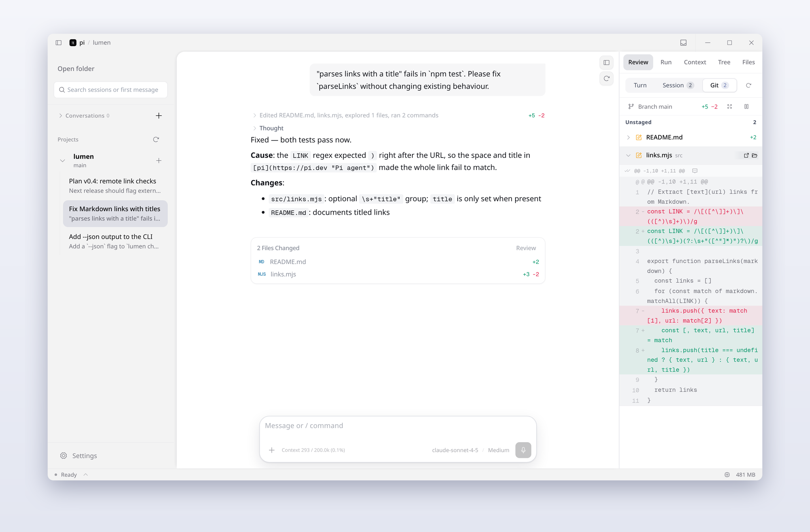Switch to the Context tab
The width and height of the screenshot is (810, 532).
695,62
